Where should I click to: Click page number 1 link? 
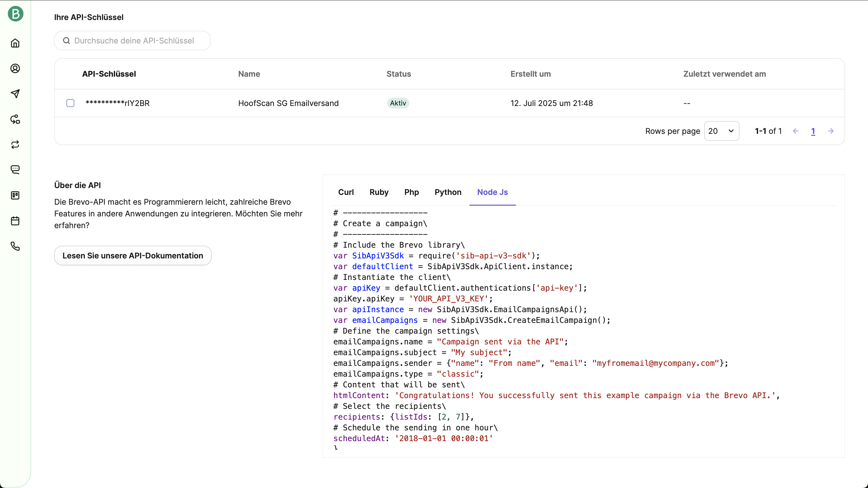tap(813, 131)
